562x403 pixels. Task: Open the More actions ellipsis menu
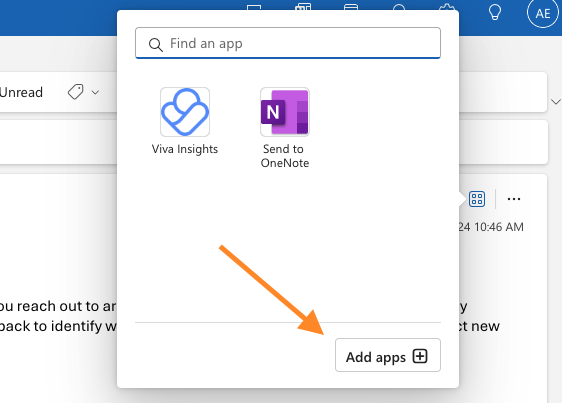pyautogui.click(x=514, y=199)
